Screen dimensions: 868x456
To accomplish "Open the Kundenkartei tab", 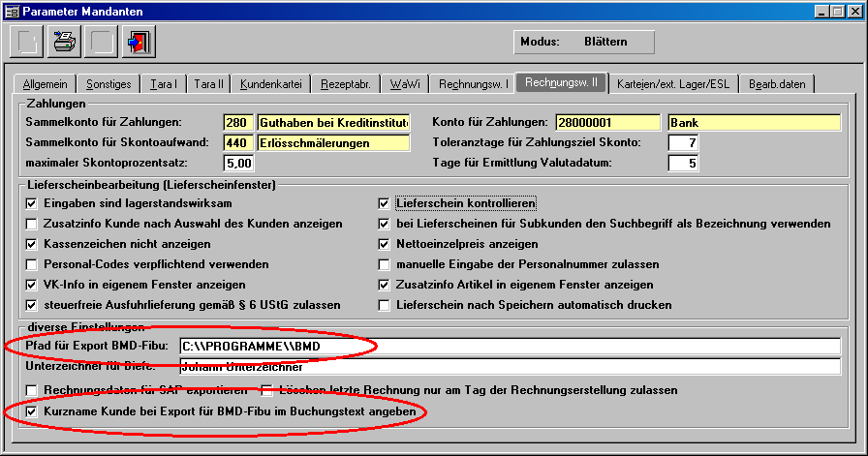I will click(270, 84).
